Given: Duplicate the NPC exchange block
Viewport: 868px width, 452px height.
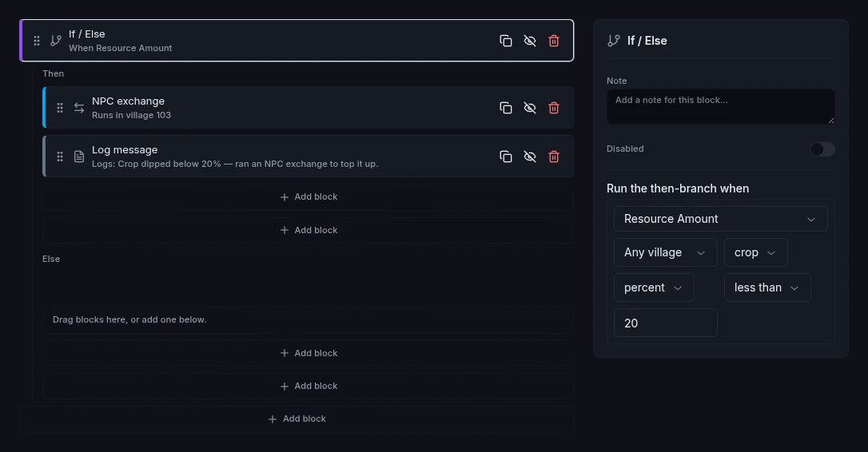Looking at the screenshot, I should click(x=505, y=108).
